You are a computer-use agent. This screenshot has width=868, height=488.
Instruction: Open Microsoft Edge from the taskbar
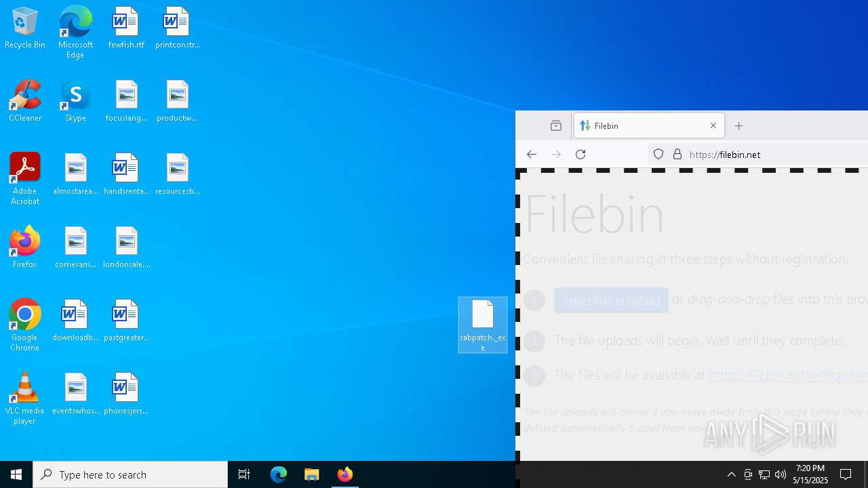click(279, 474)
